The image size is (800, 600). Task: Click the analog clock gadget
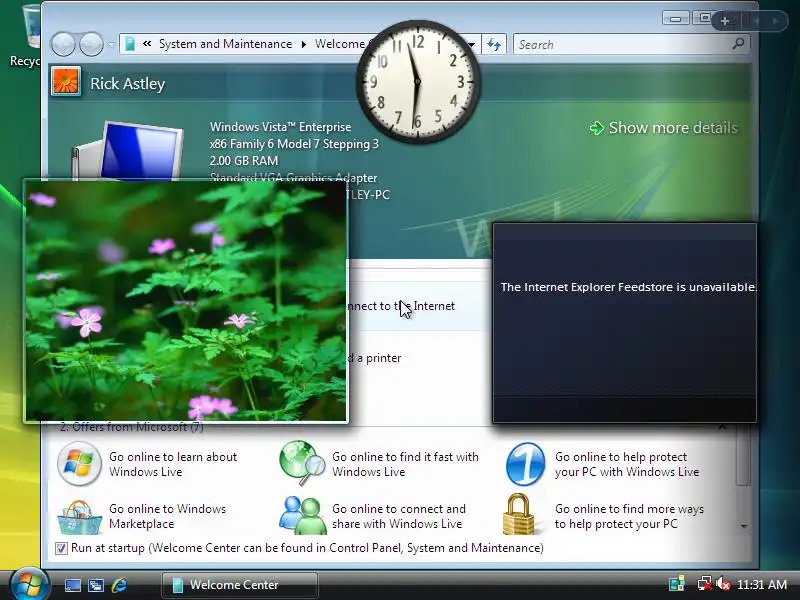[418, 82]
